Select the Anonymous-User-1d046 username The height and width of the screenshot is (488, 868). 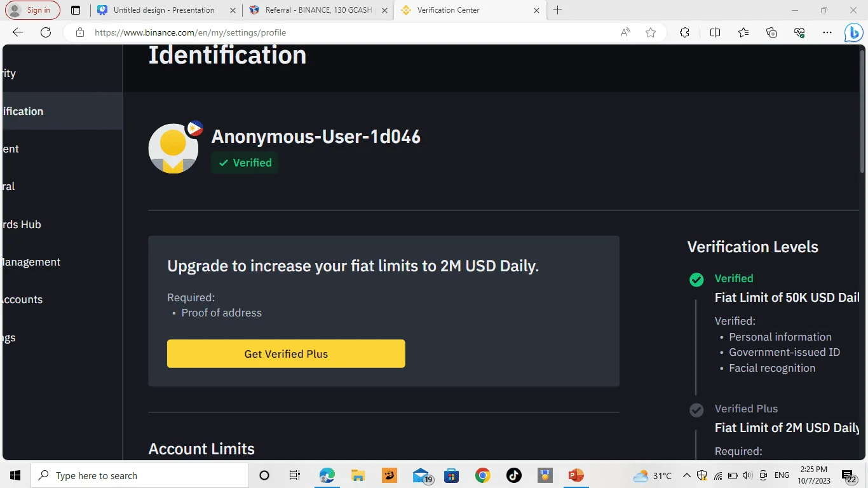pos(316,137)
